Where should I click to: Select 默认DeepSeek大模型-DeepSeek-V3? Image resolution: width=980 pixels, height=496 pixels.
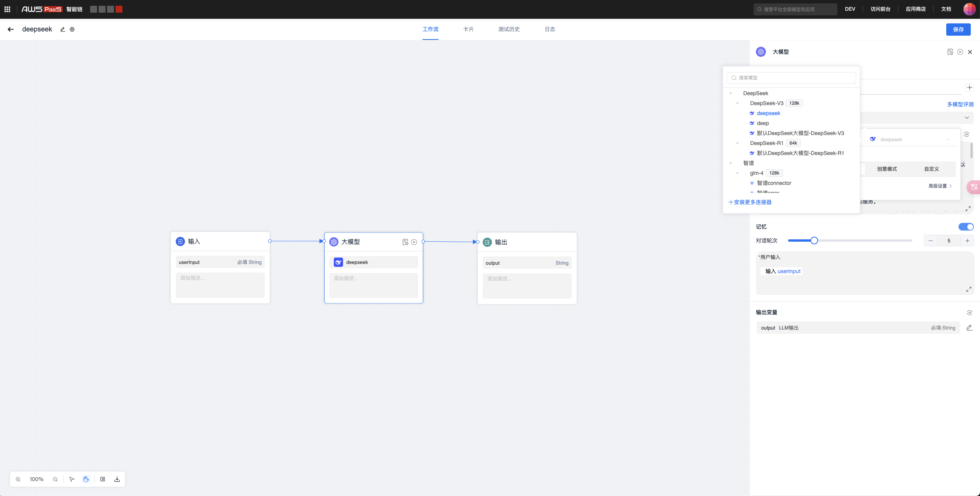[800, 133]
